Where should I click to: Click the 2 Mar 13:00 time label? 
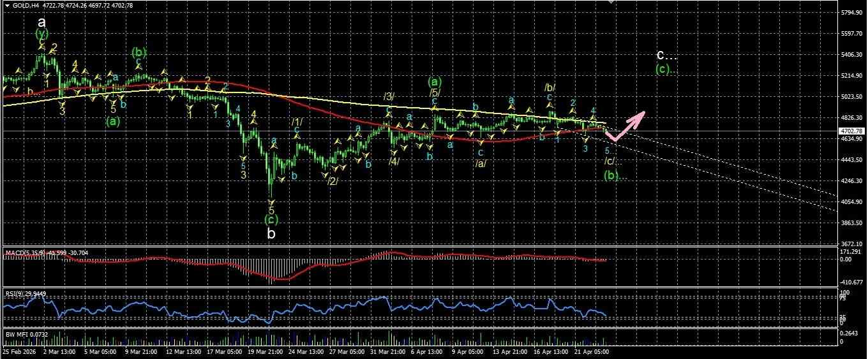pos(60,351)
